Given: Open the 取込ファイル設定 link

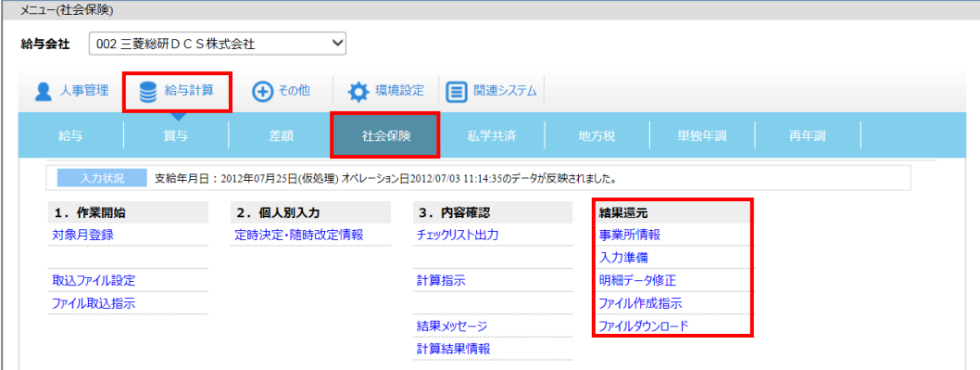Looking at the screenshot, I should (x=94, y=281).
